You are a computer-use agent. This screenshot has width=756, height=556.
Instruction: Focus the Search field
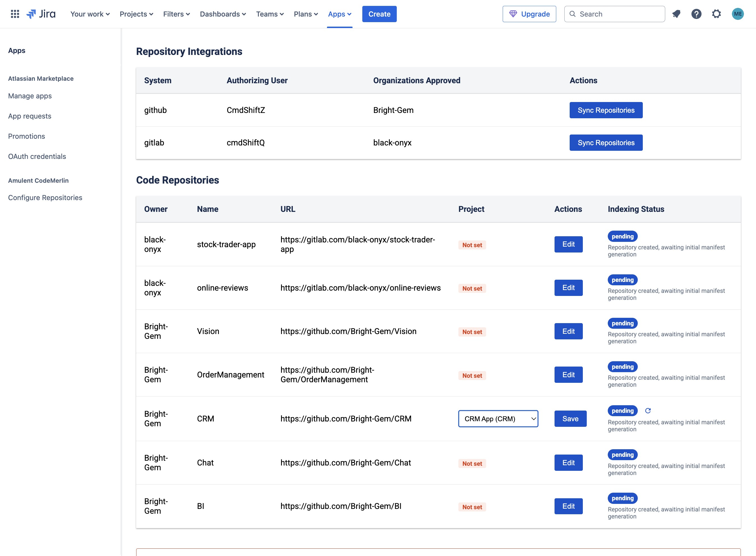pyautogui.click(x=614, y=14)
